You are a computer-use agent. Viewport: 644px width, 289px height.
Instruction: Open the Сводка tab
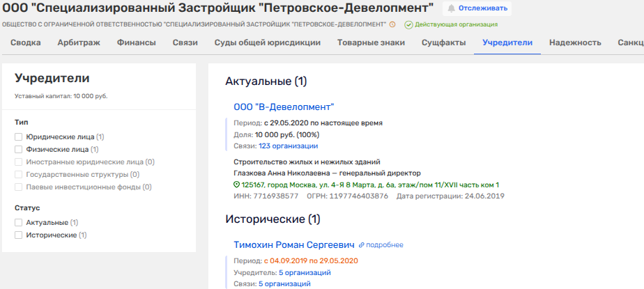pyautogui.click(x=25, y=42)
